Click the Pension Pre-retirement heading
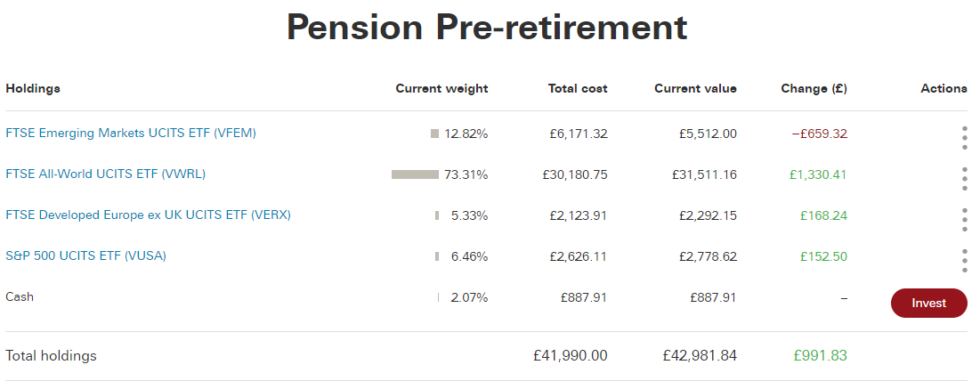The height and width of the screenshot is (381, 980). 488,27
